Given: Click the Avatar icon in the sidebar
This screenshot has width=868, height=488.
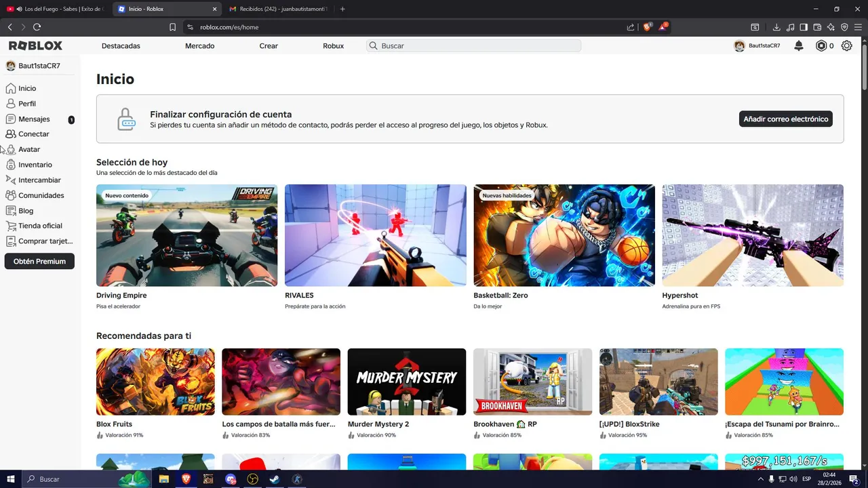Looking at the screenshot, I should click(x=11, y=149).
